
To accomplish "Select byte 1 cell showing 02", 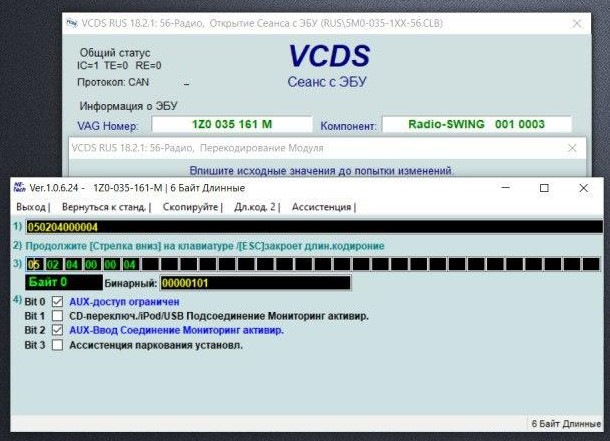I will (53, 264).
